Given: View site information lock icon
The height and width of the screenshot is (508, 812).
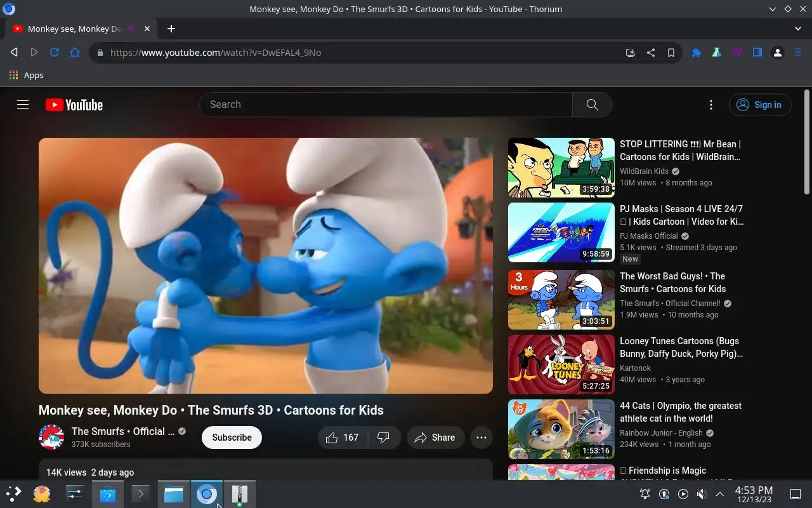Looking at the screenshot, I should (x=100, y=53).
